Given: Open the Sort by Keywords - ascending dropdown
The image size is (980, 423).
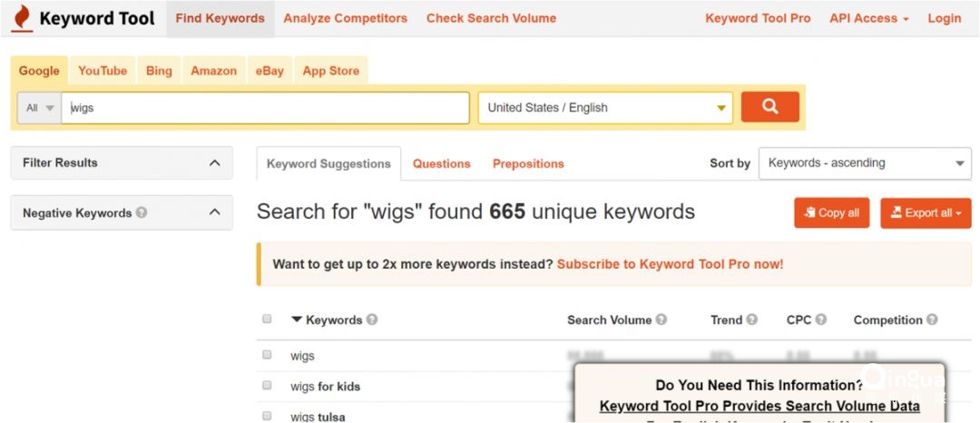Looking at the screenshot, I should [865, 163].
